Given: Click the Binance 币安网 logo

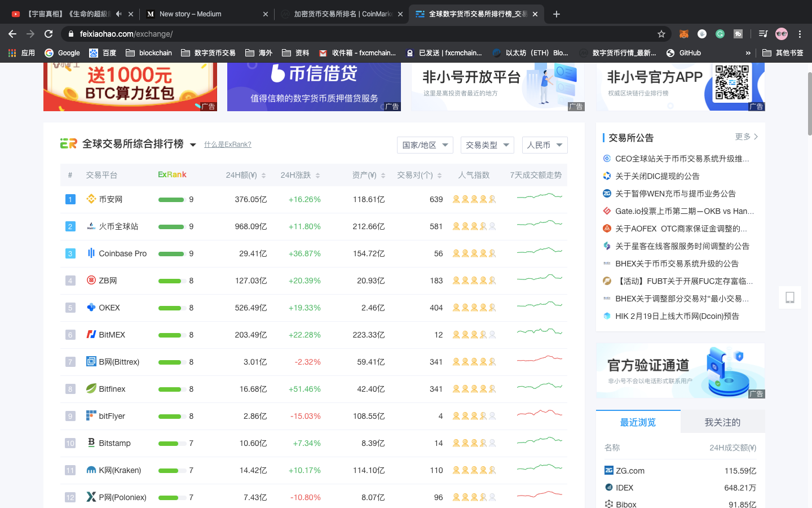Looking at the screenshot, I should 91,199.
